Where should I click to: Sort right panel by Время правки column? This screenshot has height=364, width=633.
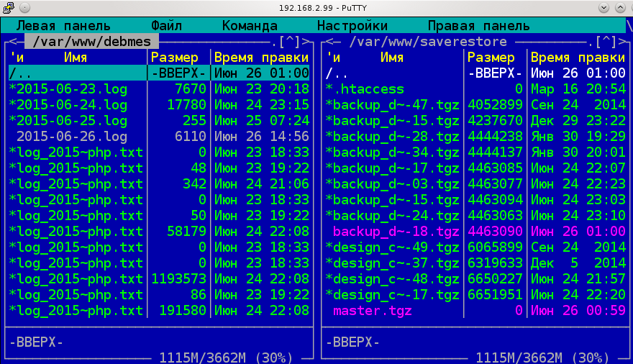(578, 58)
